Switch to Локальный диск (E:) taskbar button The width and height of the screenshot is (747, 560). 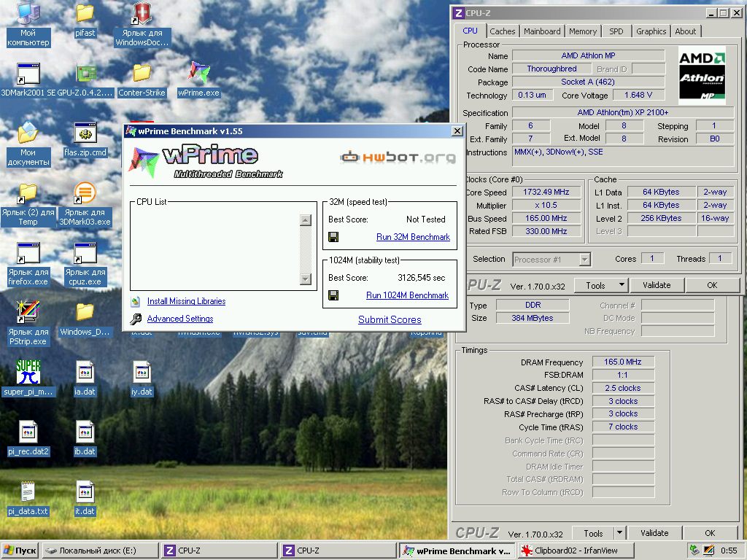100,551
